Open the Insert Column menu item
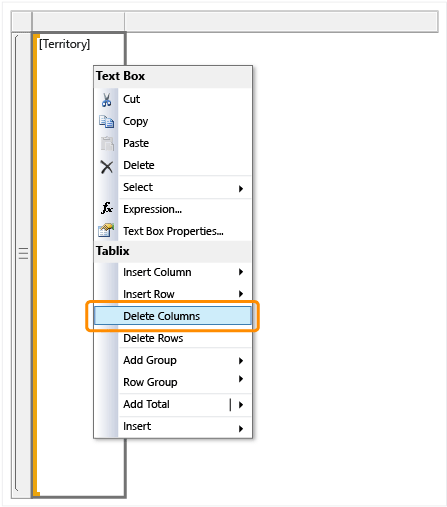The image size is (447, 507). coord(173,272)
